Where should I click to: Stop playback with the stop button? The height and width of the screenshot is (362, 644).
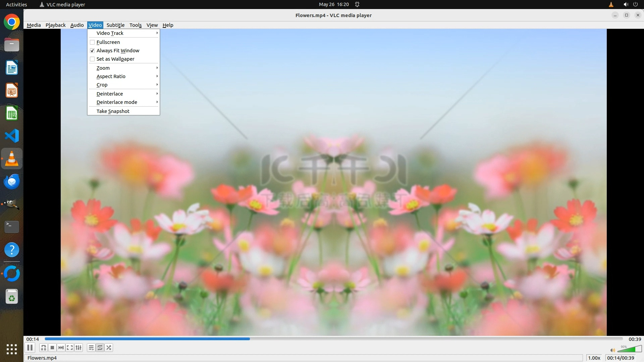[52, 348]
